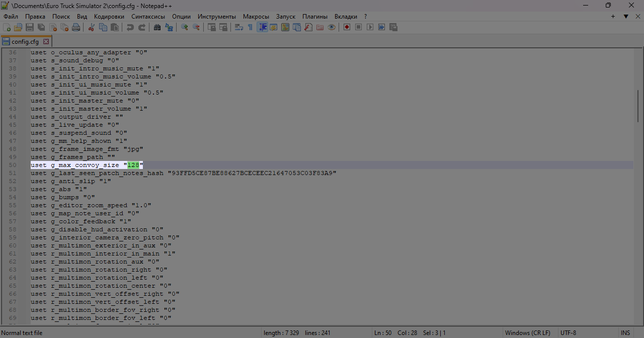Toggle show all characters pilcrow icon
The height and width of the screenshot is (338, 644).
coord(250,27)
